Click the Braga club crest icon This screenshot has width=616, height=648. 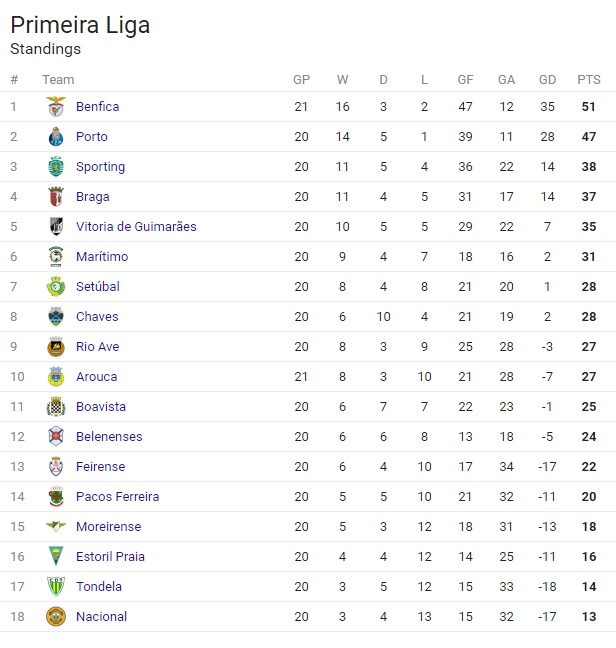click(56, 197)
